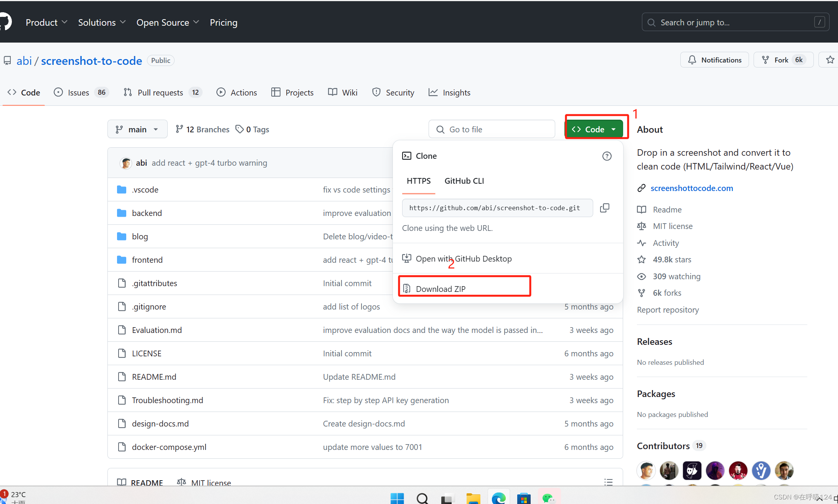
Task: Switch to GitHub CLI clone tab
Action: click(x=464, y=181)
